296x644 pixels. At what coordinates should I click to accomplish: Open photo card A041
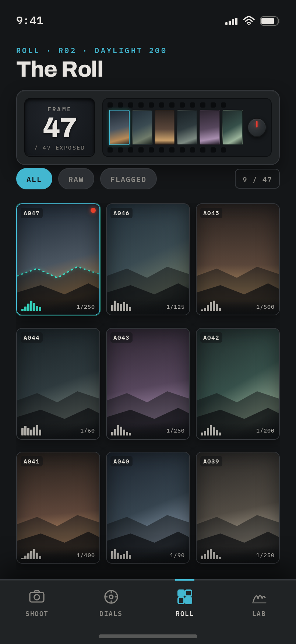(58, 508)
